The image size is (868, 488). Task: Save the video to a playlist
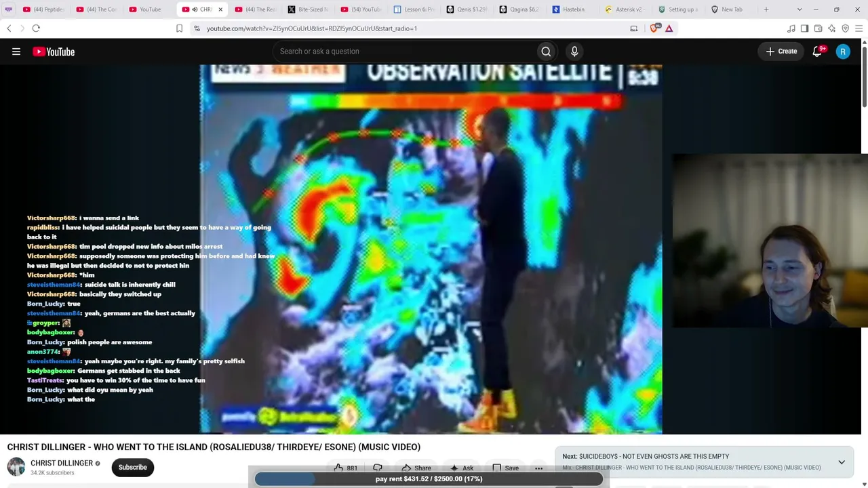click(x=505, y=468)
